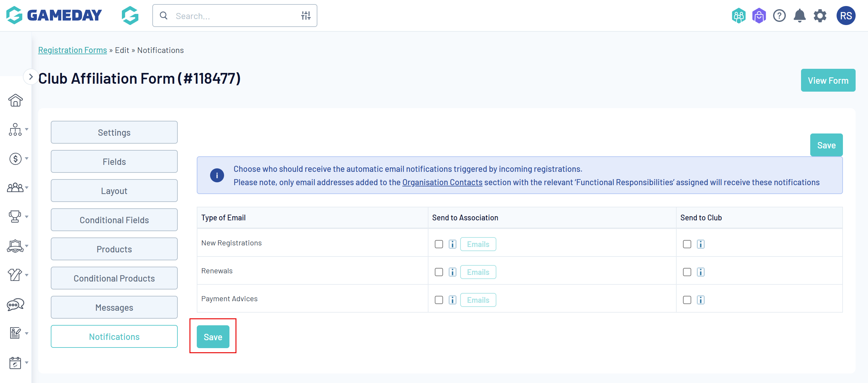Switch to the Conditional Fields tab
Viewport: 868px width, 383px height.
[114, 220]
